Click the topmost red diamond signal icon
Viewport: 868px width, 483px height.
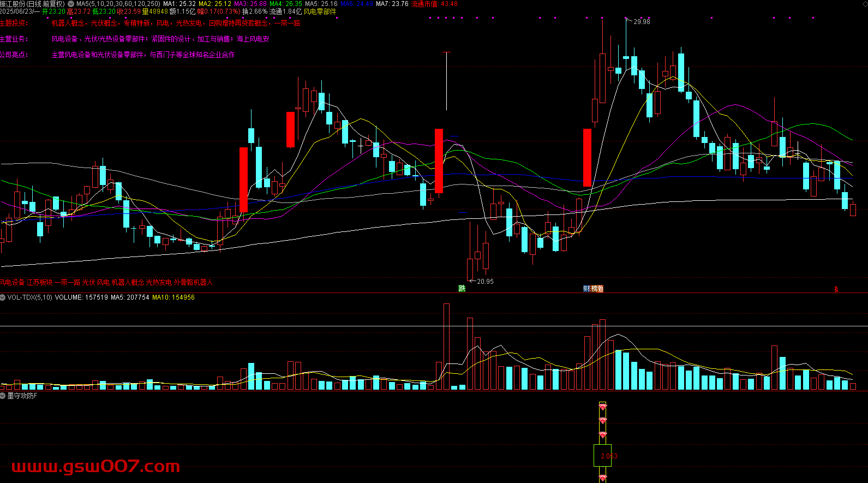click(x=603, y=407)
